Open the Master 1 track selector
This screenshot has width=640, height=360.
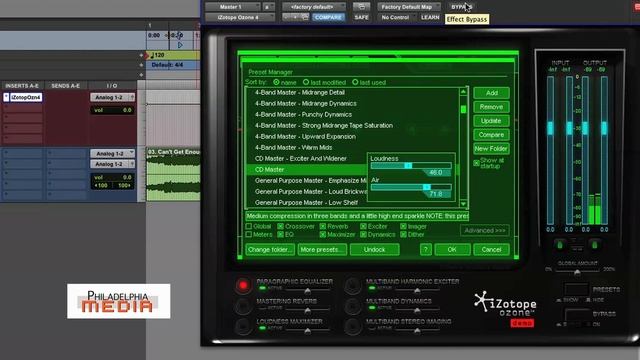232,7
